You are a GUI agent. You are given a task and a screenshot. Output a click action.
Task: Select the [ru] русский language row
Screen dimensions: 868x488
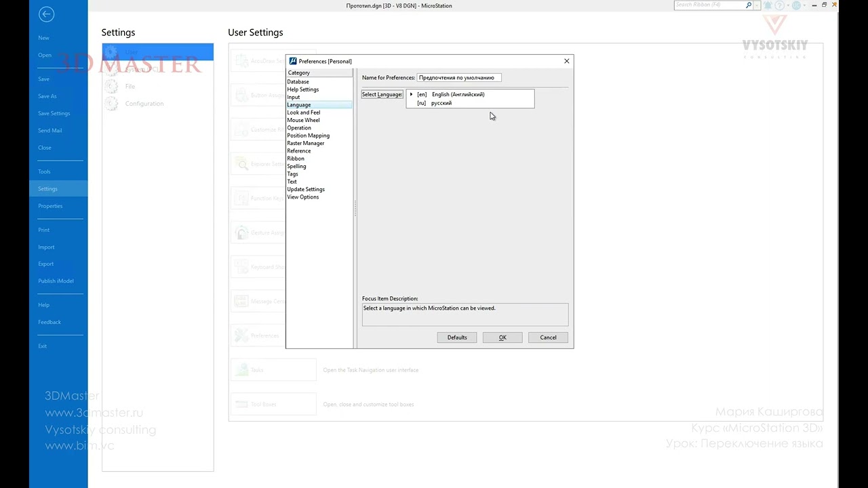pyautogui.click(x=470, y=103)
